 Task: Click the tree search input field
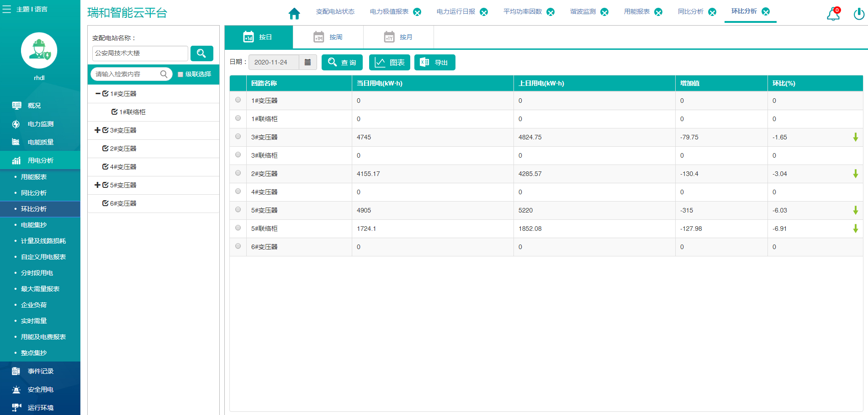127,74
